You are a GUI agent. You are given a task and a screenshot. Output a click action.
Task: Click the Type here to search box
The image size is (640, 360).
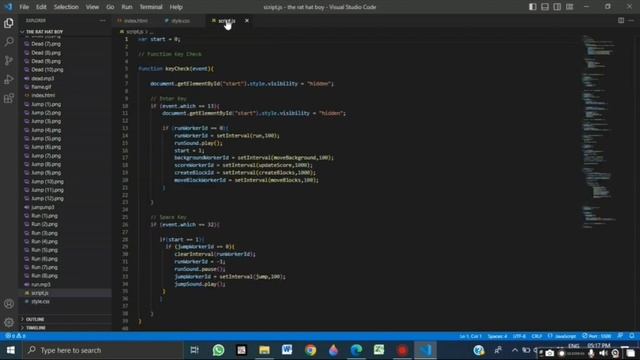point(102,350)
